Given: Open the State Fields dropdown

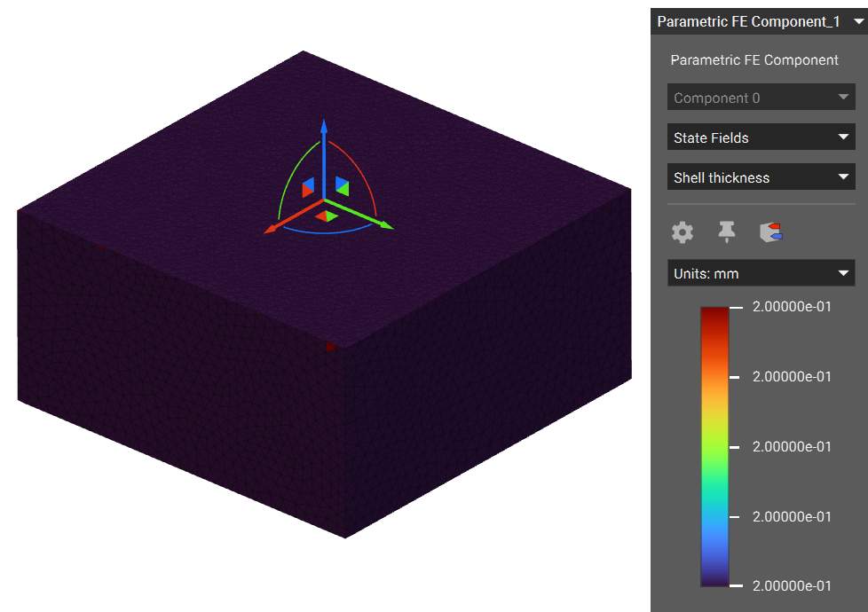Looking at the screenshot, I should 761,137.
